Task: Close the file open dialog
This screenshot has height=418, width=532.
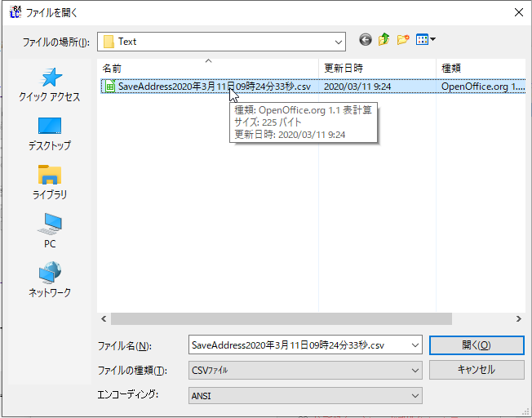Action: pyautogui.click(x=518, y=13)
